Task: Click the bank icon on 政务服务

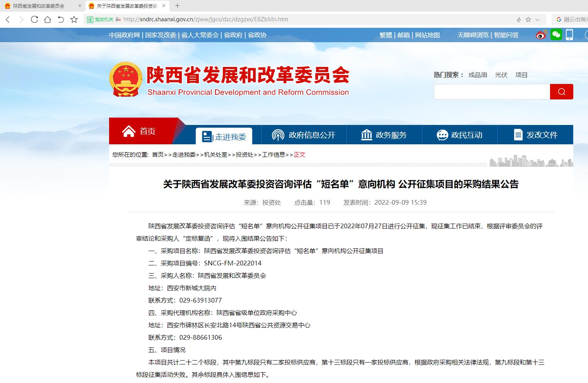Action: tap(366, 135)
